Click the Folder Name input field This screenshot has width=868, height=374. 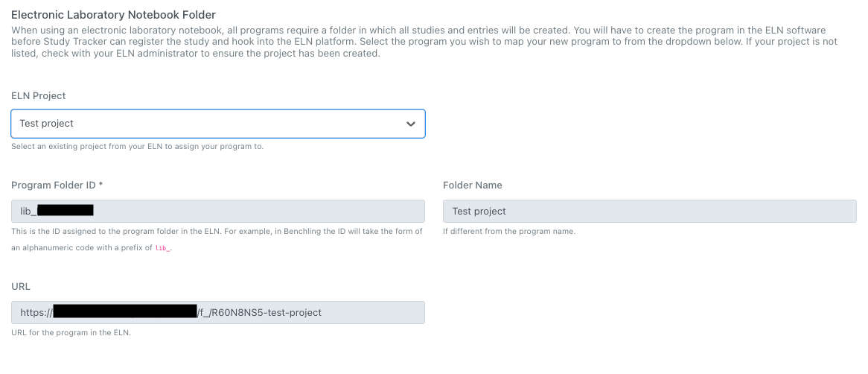click(649, 211)
